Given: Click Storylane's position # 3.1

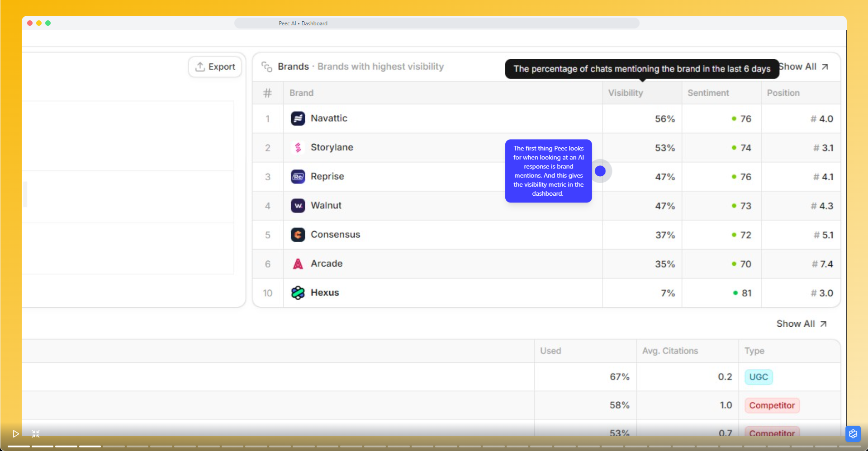Looking at the screenshot, I should pyautogui.click(x=823, y=148).
